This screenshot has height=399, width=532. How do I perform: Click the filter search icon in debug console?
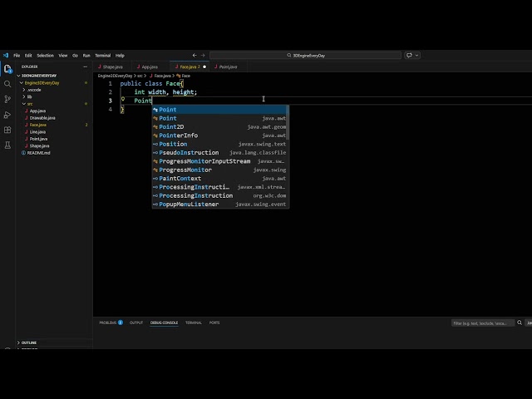tap(520, 323)
